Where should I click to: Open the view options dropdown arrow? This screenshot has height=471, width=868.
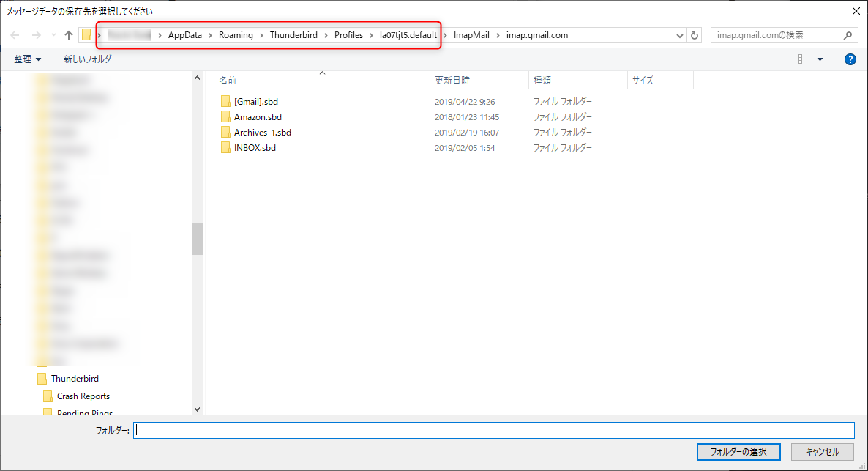(x=820, y=59)
